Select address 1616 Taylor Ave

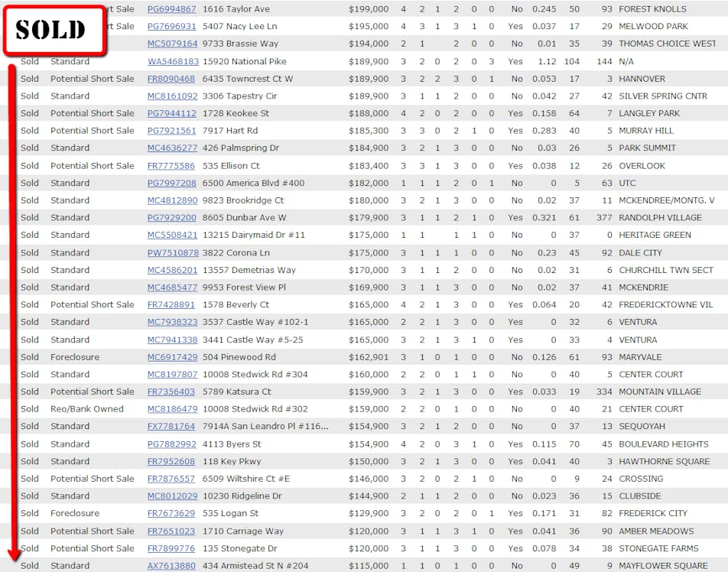[236, 9]
